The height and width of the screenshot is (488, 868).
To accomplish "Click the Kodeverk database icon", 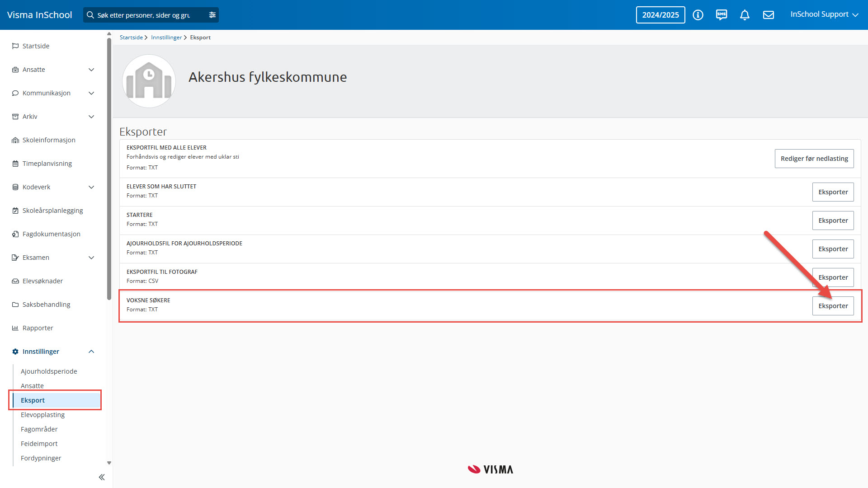I will pyautogui.click(x=15, y=187).
